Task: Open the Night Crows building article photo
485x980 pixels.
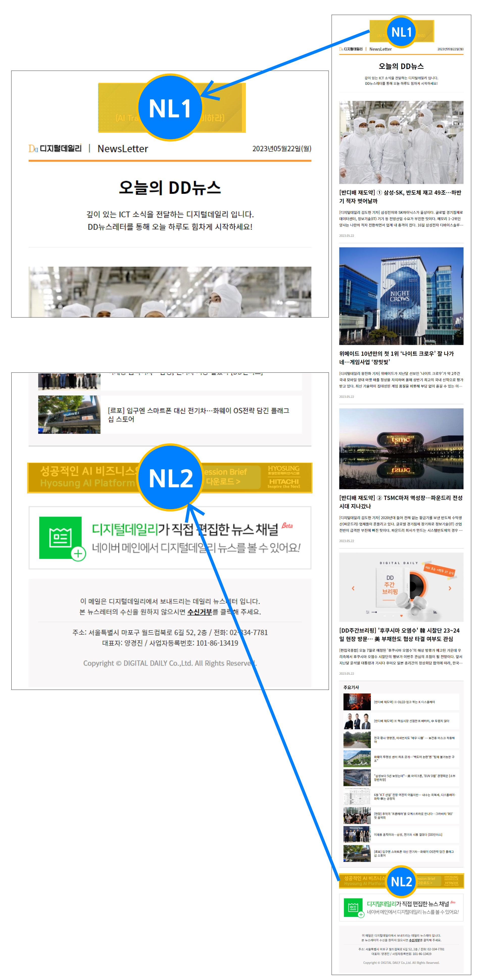Action: tap(401, 296)
